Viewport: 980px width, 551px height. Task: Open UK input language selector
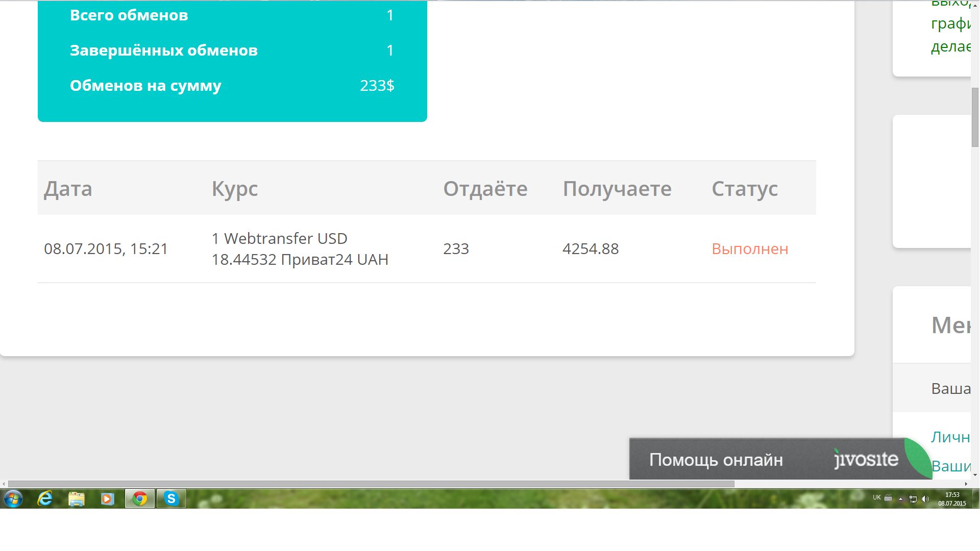click(876, 497)
